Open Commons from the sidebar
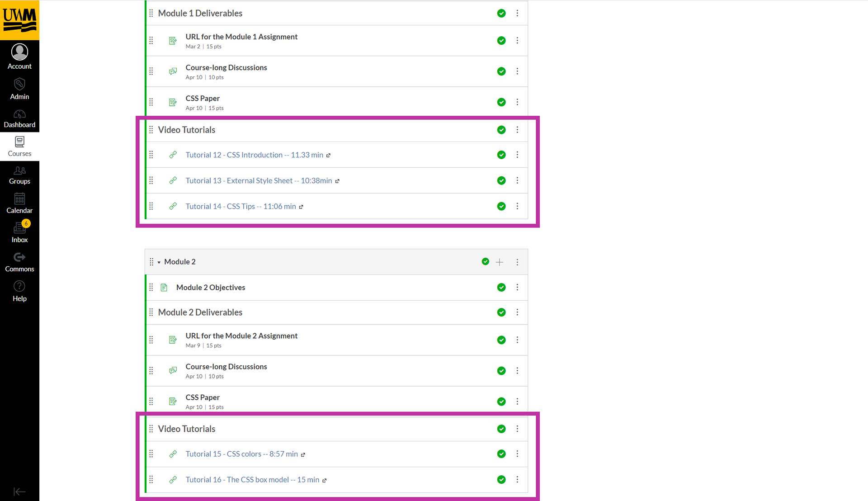This screenshot has height=501, width=868. (19, 262)
